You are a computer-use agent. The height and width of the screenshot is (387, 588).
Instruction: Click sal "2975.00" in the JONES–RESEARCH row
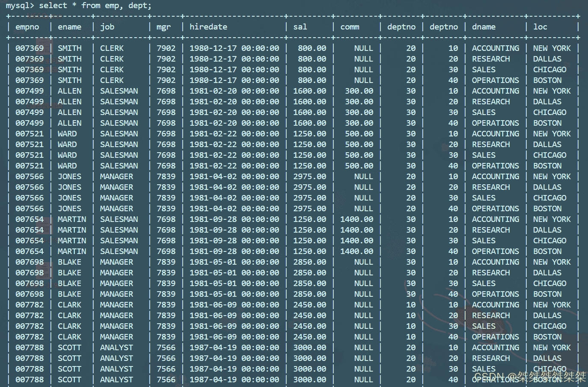pyautogui.click(x=309, y=187)
